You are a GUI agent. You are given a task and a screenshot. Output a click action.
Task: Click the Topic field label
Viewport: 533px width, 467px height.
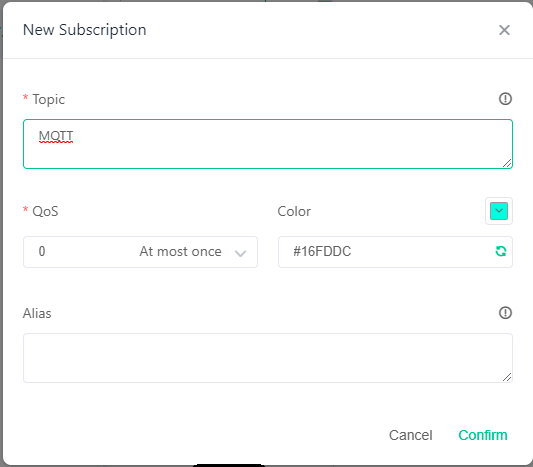pos(49,100)
